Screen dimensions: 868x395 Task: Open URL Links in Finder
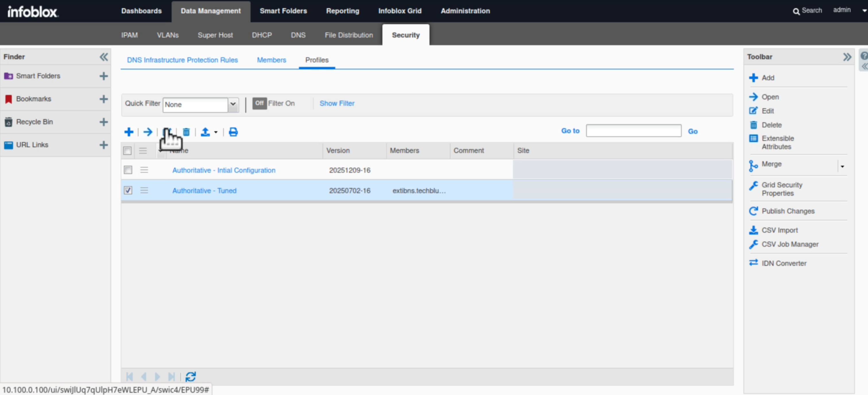click(32, 145)
